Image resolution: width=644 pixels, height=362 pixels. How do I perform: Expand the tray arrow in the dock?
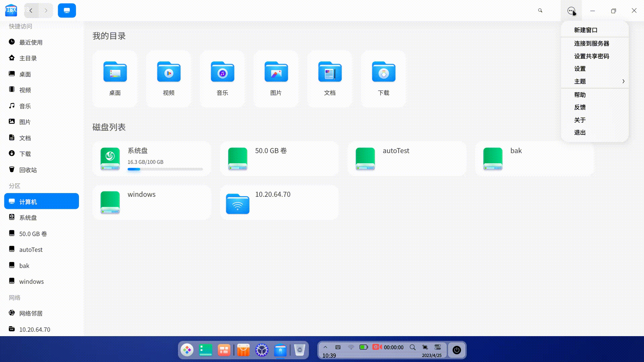tap(325, 347)
